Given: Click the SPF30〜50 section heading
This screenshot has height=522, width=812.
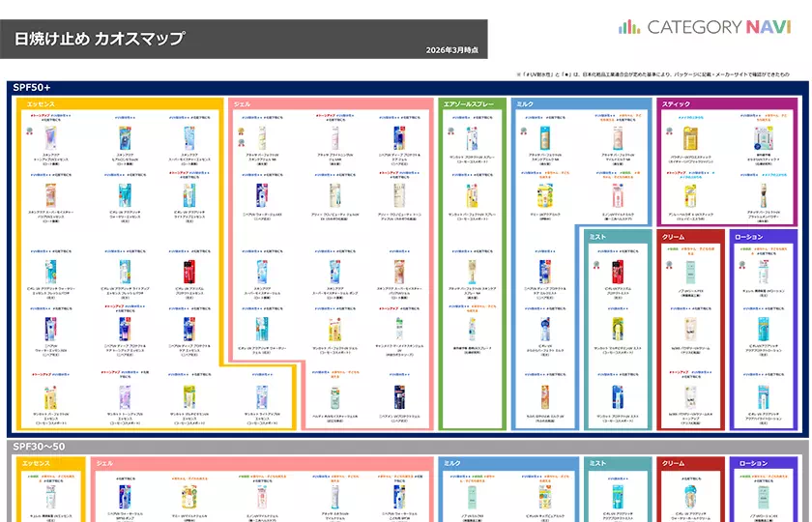Looking at the screenshot, I should click(39, 446).
